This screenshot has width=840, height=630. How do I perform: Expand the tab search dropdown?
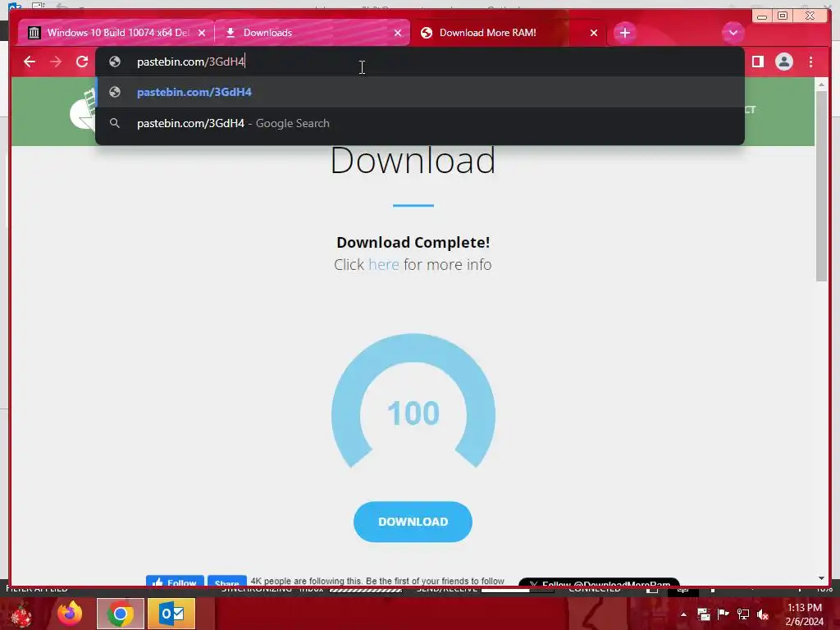733,33
